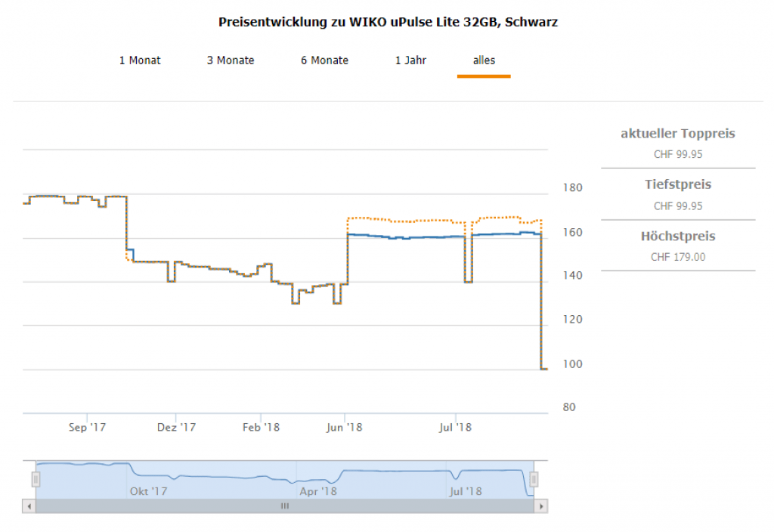Click the 140 y-axis label
774x532 pixels.
(573, 275)
